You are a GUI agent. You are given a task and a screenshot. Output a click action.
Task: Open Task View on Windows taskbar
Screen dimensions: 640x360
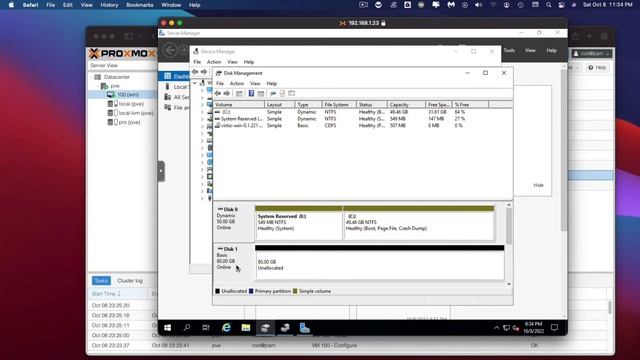pos(206,328)
